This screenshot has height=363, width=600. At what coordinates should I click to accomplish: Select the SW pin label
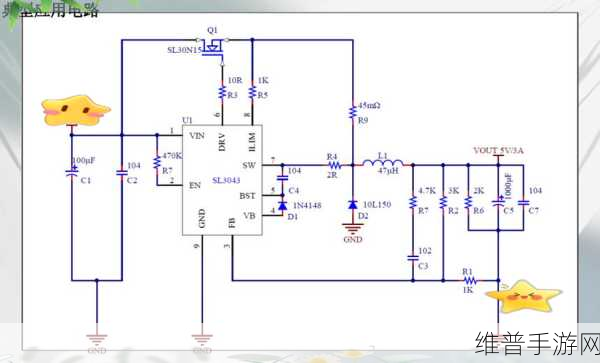[x=249, y=165]
